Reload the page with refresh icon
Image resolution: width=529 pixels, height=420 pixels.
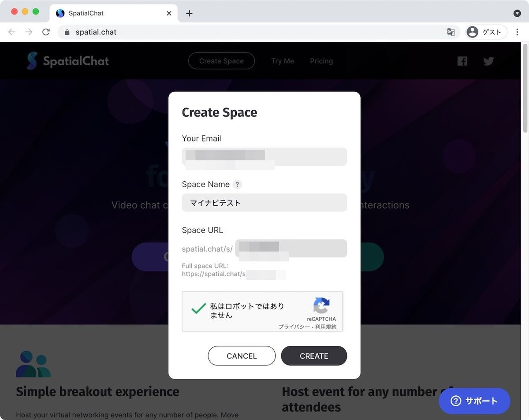click(46, 32)
